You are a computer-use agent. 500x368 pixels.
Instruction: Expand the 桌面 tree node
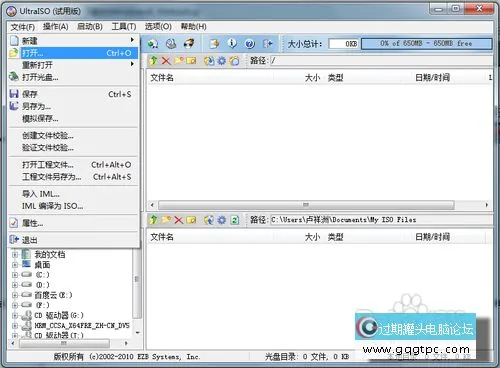15,265
